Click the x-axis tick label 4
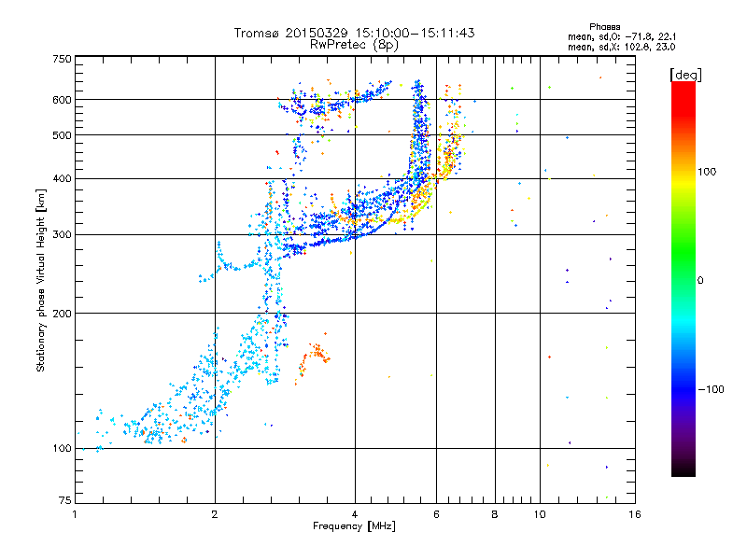Viewport: 747px width, 560px height. click(x=355, y=514)
